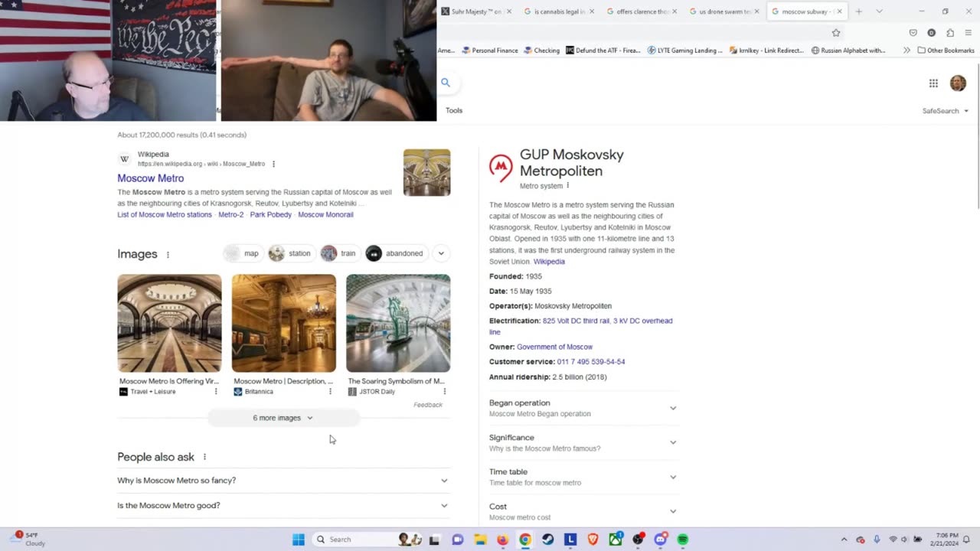980x551 pixels.
Task: Open the Moscow Metro Wikipedia result
Action: 150,178
